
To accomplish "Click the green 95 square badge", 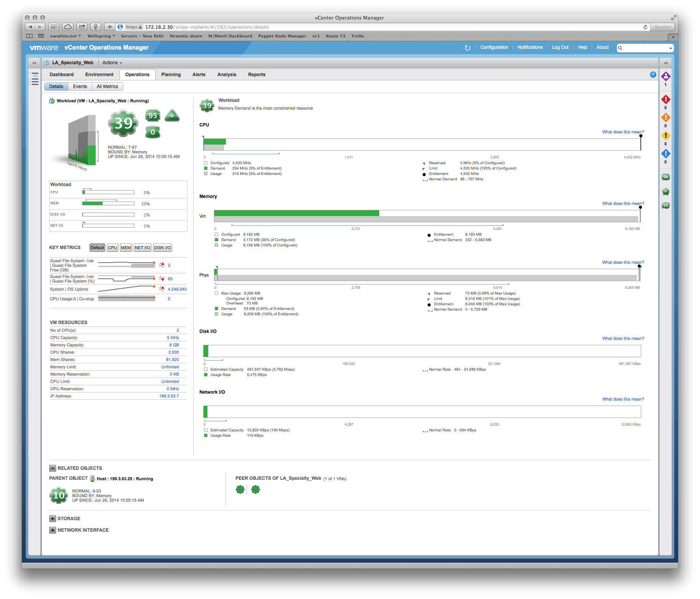I will click(153, 115).
